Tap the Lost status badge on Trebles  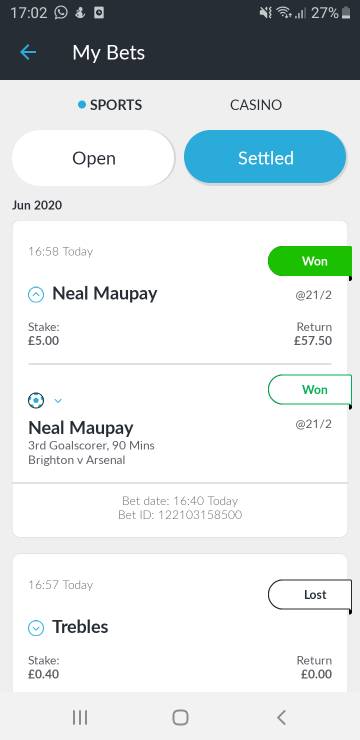310,595
